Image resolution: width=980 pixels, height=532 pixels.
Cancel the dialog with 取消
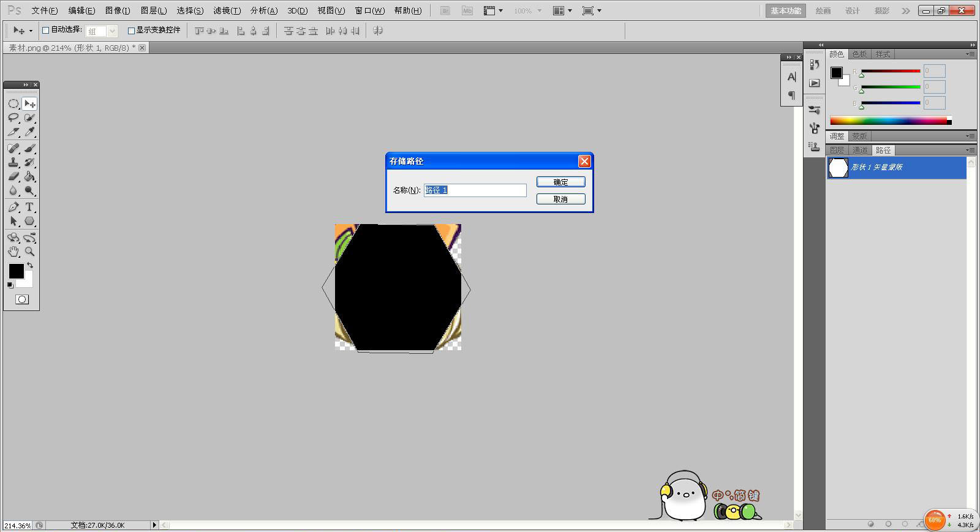coord(560,199)
